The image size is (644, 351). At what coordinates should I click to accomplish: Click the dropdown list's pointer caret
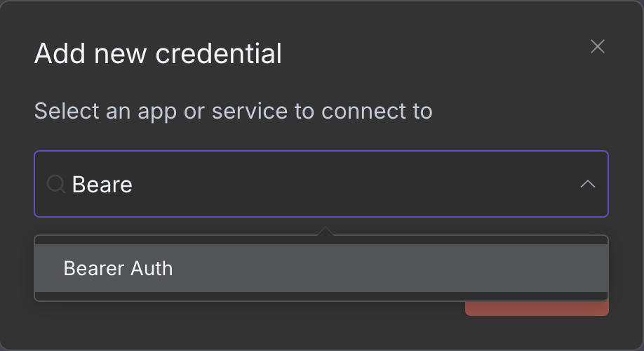point(325,232)
